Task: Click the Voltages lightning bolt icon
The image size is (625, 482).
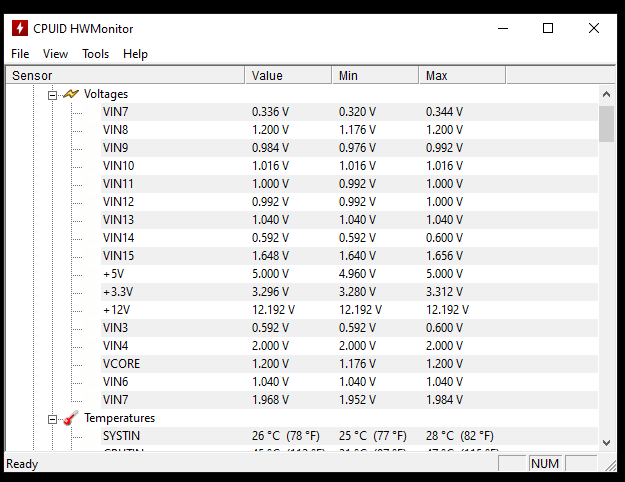Action: (x=71, y=94)
